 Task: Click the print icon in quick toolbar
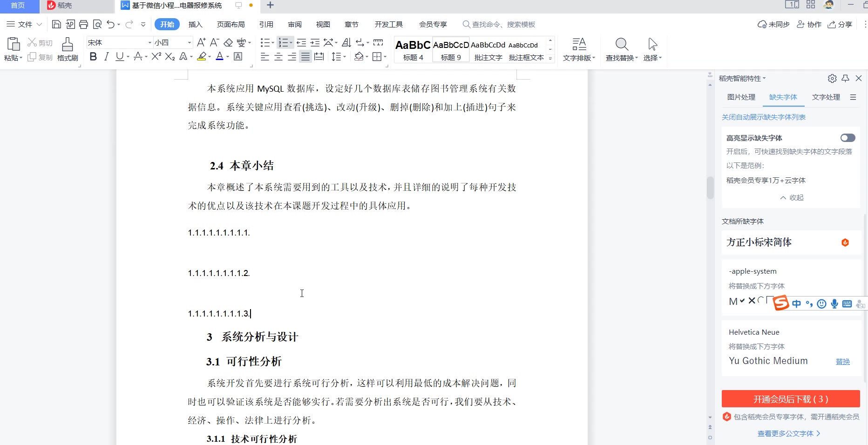point(83,24)
